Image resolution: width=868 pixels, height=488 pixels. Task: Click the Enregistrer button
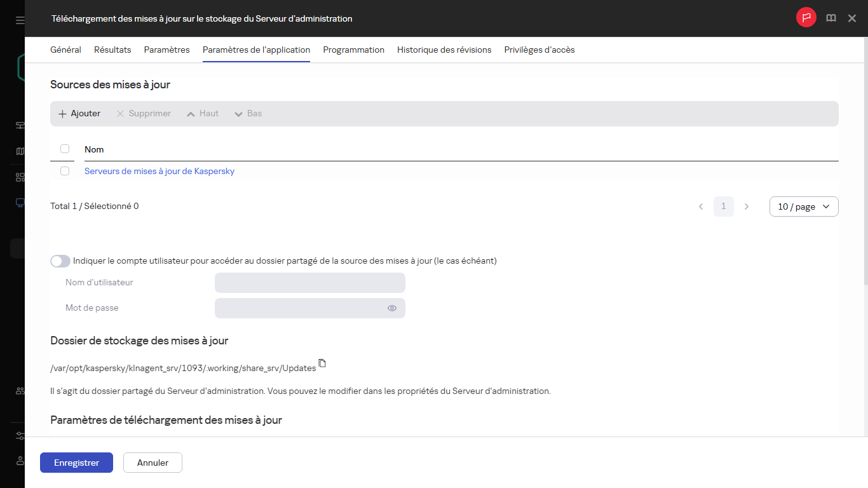76,463
